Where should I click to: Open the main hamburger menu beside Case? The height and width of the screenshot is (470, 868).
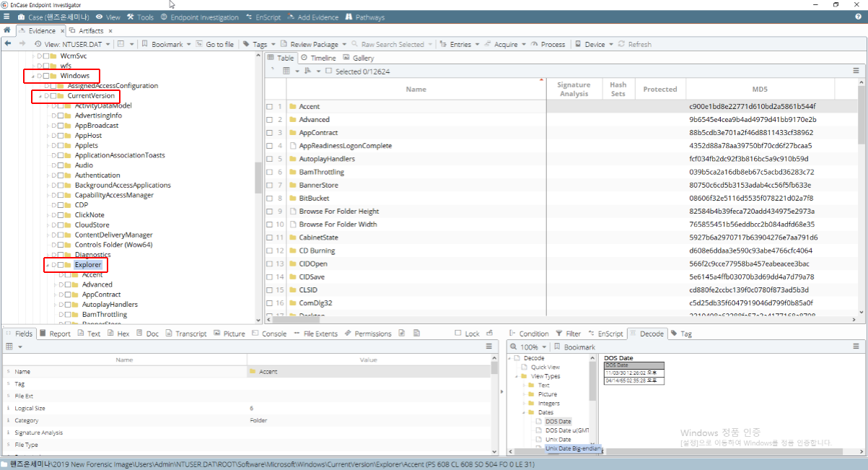point(6,17)
